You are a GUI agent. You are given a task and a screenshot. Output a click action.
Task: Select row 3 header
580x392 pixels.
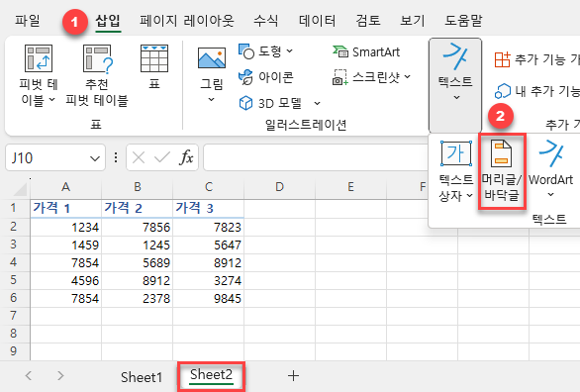14,245
